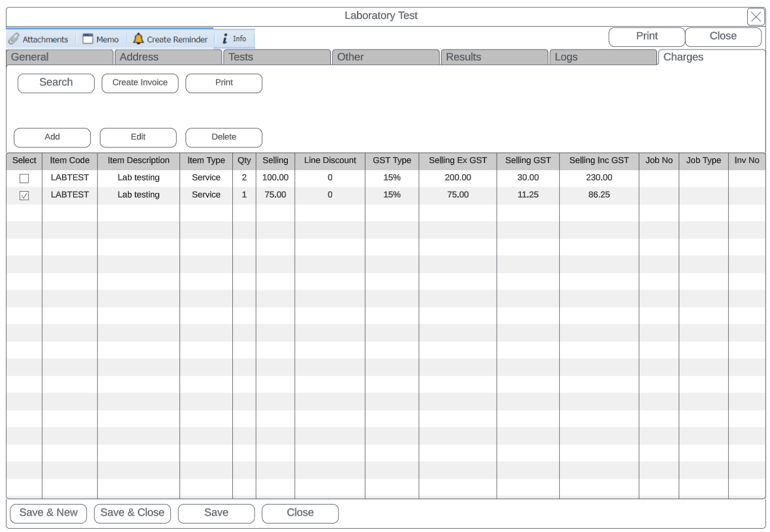Screen dimensions: 770x532
Task: Select the 230.00 Selling Inc GST cell
Action: pos(598,177)
